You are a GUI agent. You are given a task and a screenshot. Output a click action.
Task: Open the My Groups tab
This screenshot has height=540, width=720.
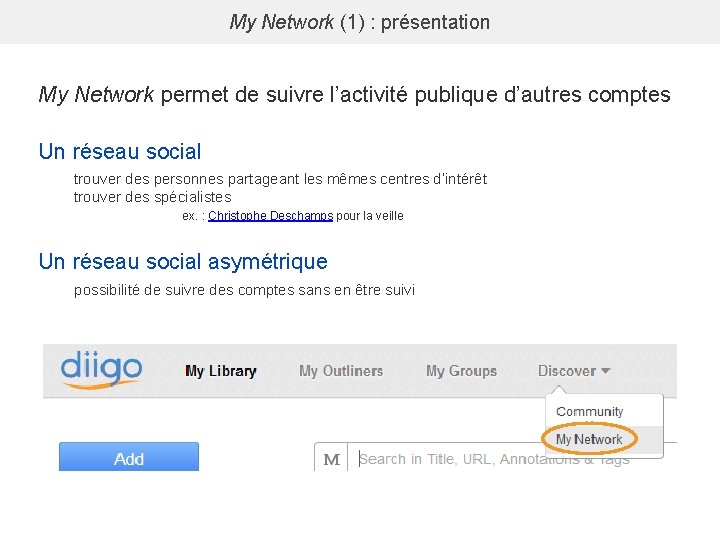pyautogui.click(x=461, y=371)
